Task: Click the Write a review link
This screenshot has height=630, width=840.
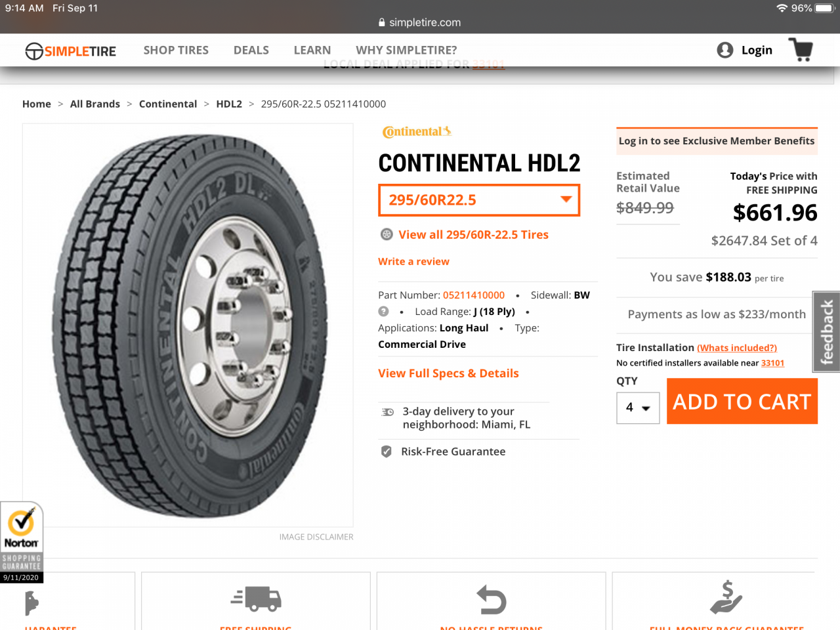Action: tap(413, 261)
